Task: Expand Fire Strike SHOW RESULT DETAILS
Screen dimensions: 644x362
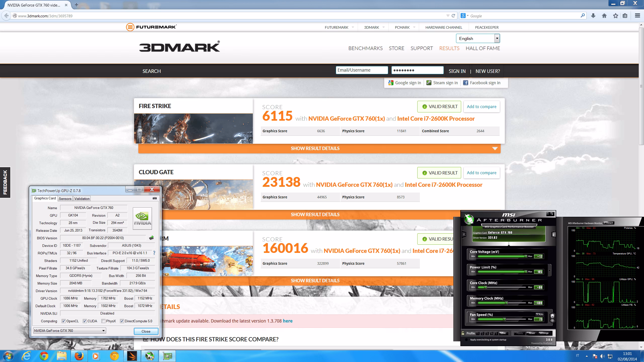Action: coord(319,148)
